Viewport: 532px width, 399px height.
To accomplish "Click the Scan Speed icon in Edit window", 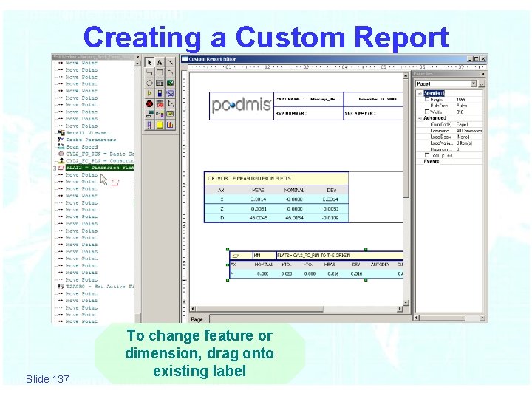I will click(61, 146).
